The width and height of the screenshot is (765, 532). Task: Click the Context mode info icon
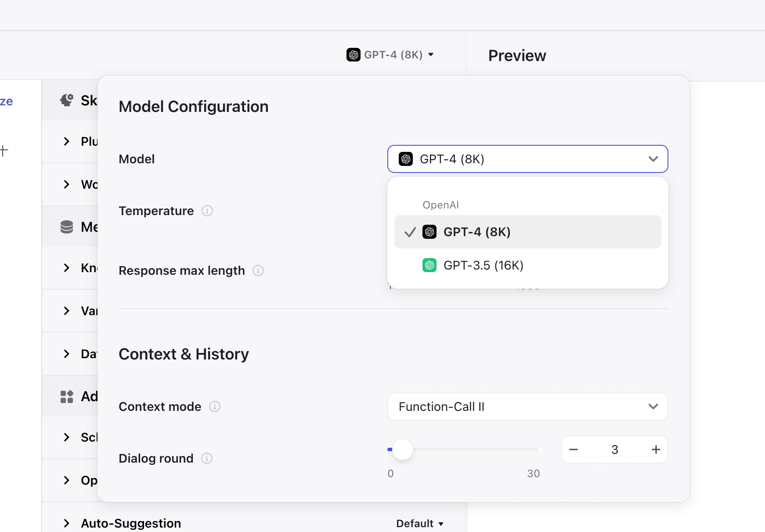pos(215,406)
